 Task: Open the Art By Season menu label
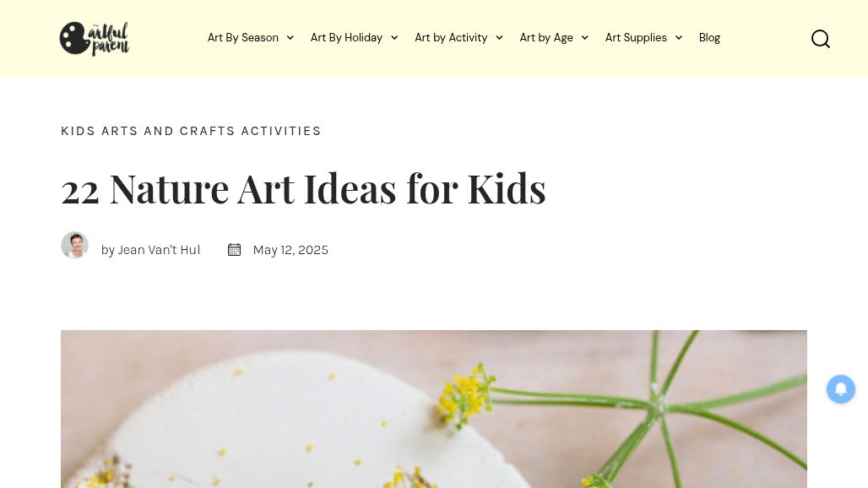(243, 38)
